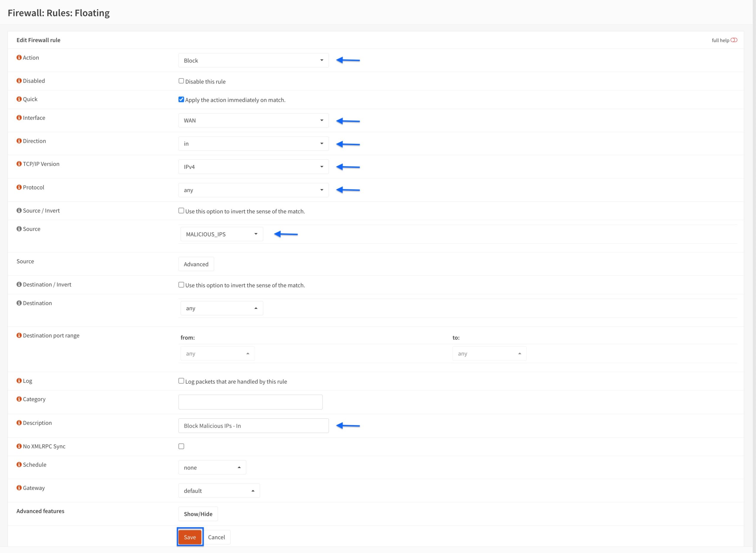This screenshot has width=756, height=553.
Task: Click into the Description text field
Action: click(254, 426)
